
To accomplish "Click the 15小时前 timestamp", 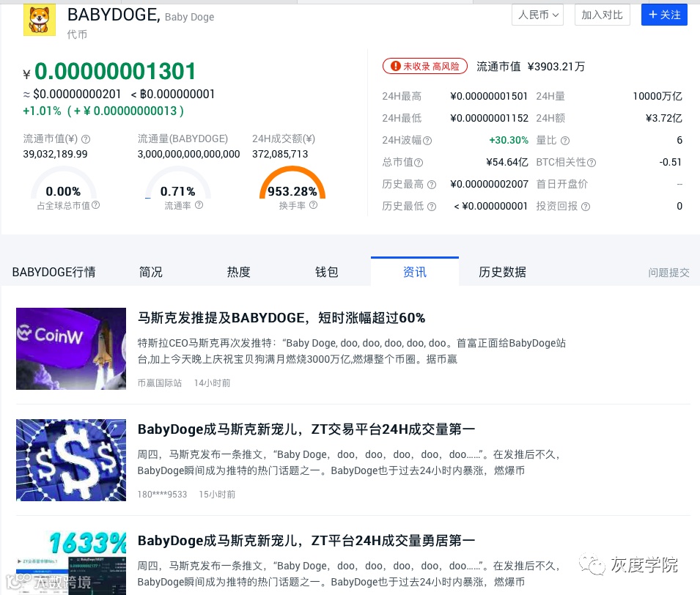I will click(217, 495).
